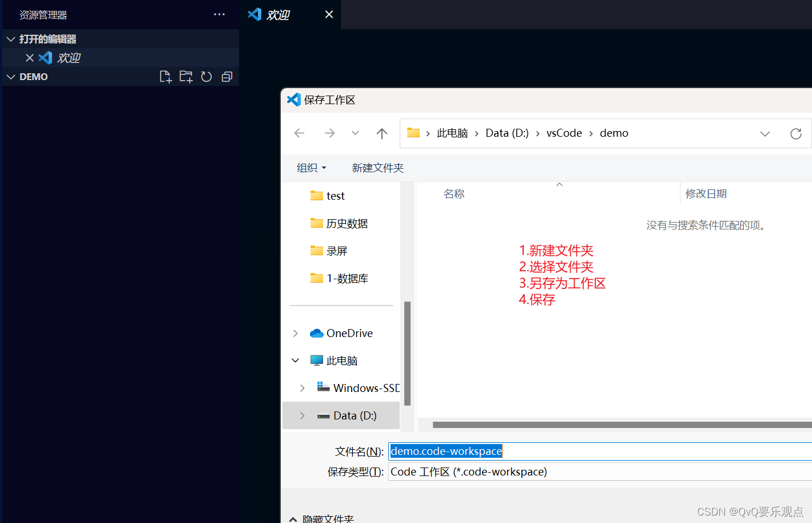
Task: Refresh the DEMO explorer
Action: [x=206, y=77]
